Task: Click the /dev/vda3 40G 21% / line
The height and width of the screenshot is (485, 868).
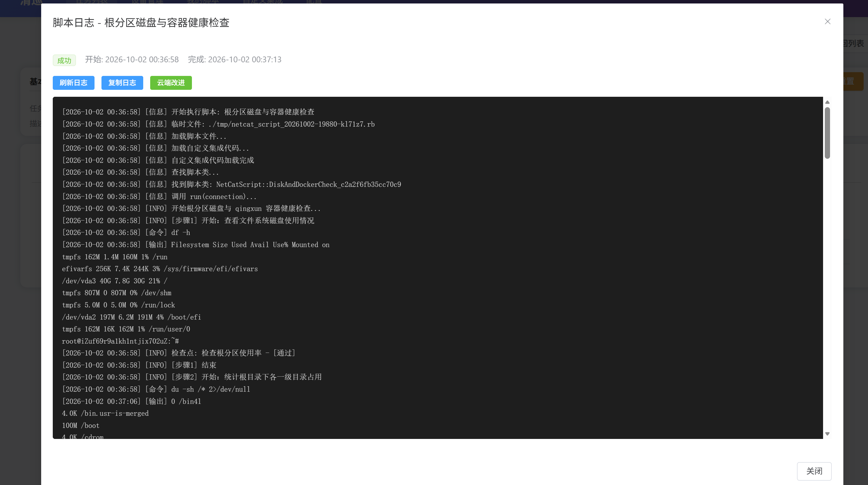Action: pyautogui.click(x=115, y=281)
